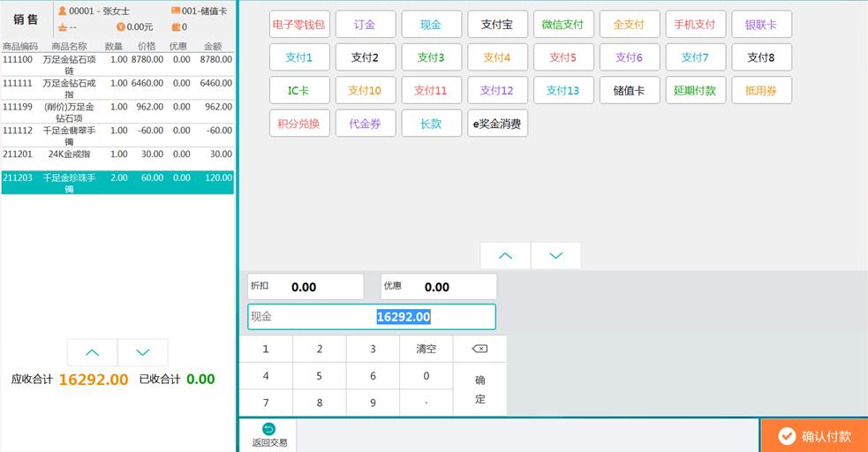Image resolution: width=868 pixels, height=452 pixels.
Task: Tap keypad digit 5
Action: click(x=320, y=376)
